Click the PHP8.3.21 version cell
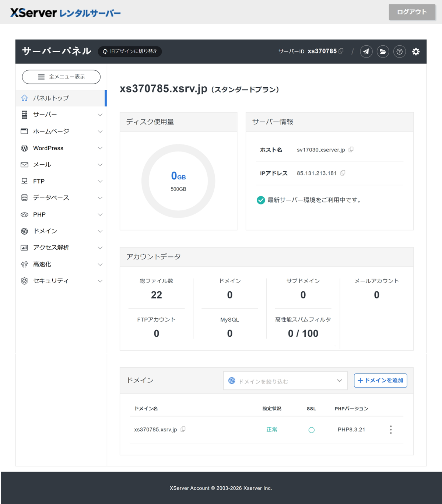The width and height of the screenshot is (442, 504). click(351, 430)
